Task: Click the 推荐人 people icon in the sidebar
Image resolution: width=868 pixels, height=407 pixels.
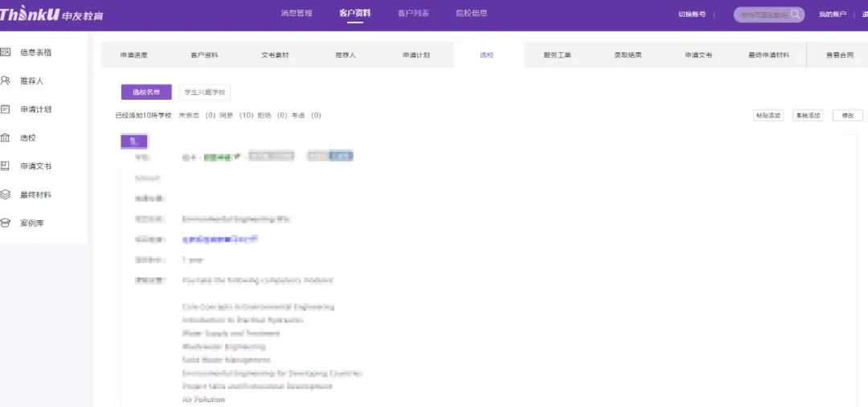Action: tap(6, 80)
